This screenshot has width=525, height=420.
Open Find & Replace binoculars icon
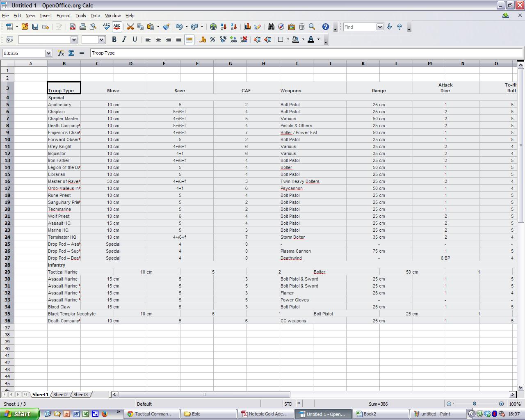coord(271,27)
